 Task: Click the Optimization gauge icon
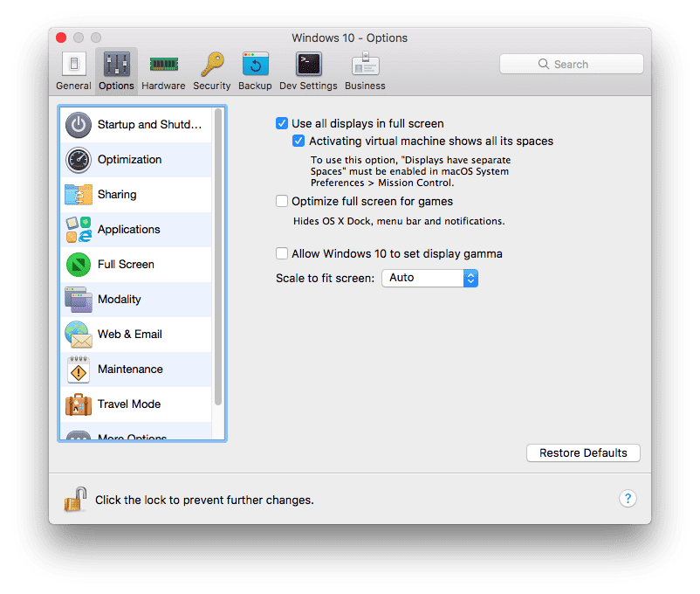click(x=79, y=160)
